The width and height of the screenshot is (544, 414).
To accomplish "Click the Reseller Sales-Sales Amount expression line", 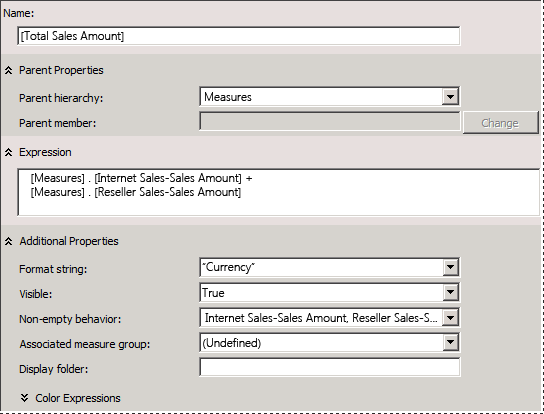I will [136, 192].
